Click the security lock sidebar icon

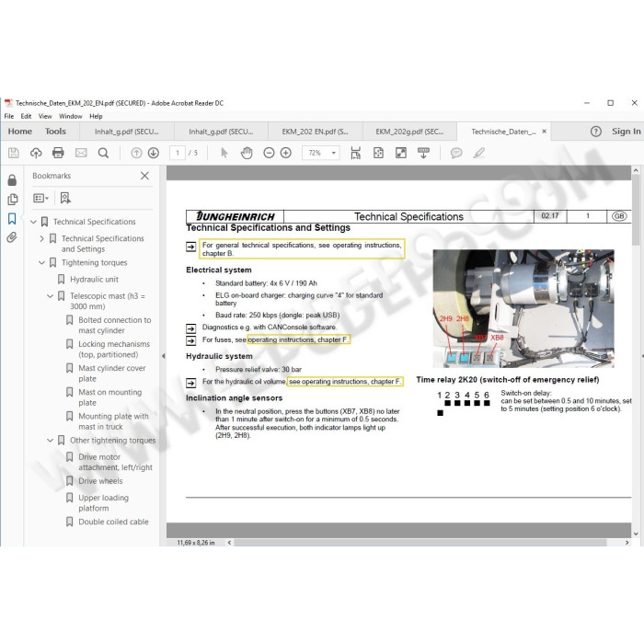click(12, 180)
